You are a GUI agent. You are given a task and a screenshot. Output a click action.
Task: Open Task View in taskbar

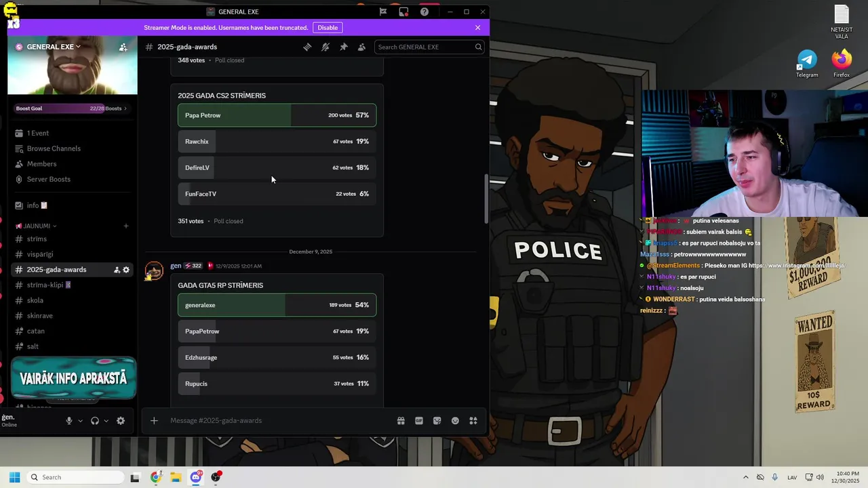click(x=135, y=477)
